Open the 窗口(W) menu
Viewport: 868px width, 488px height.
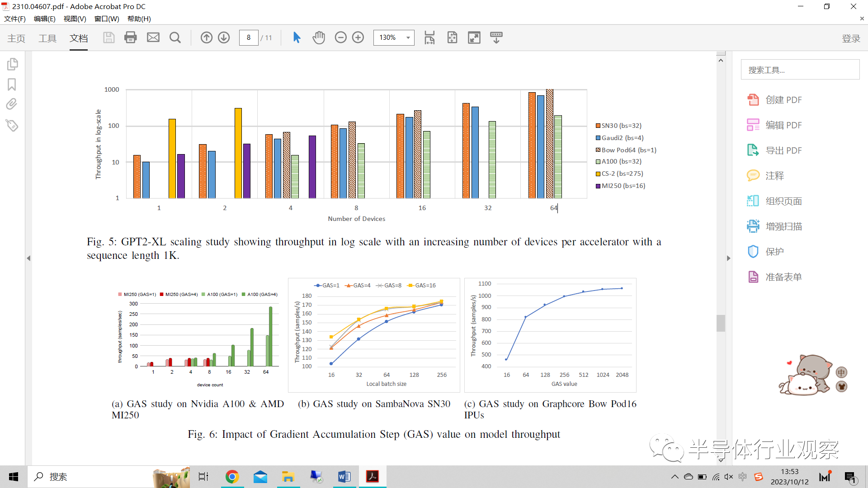tap(107, 19)
